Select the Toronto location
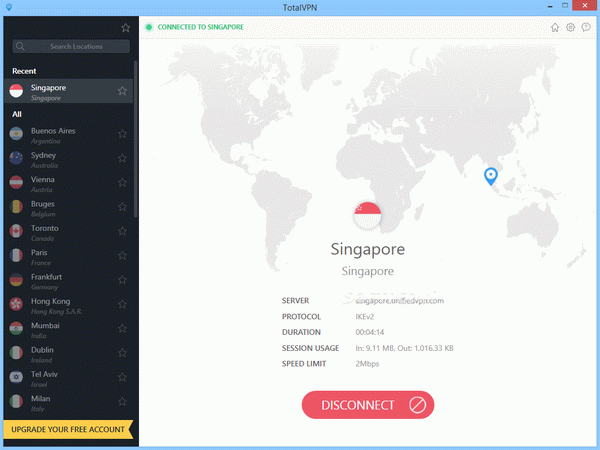Image resolution: width=600 pixels, height=450 pixels. (68, 231)
